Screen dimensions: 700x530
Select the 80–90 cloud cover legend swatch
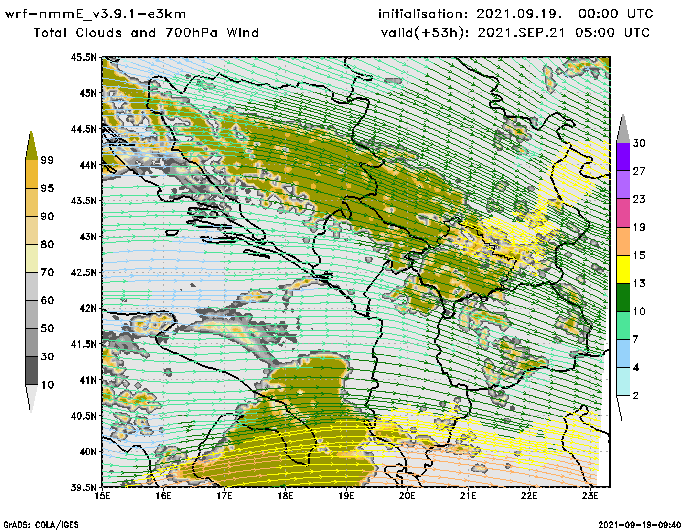point(32,230)
